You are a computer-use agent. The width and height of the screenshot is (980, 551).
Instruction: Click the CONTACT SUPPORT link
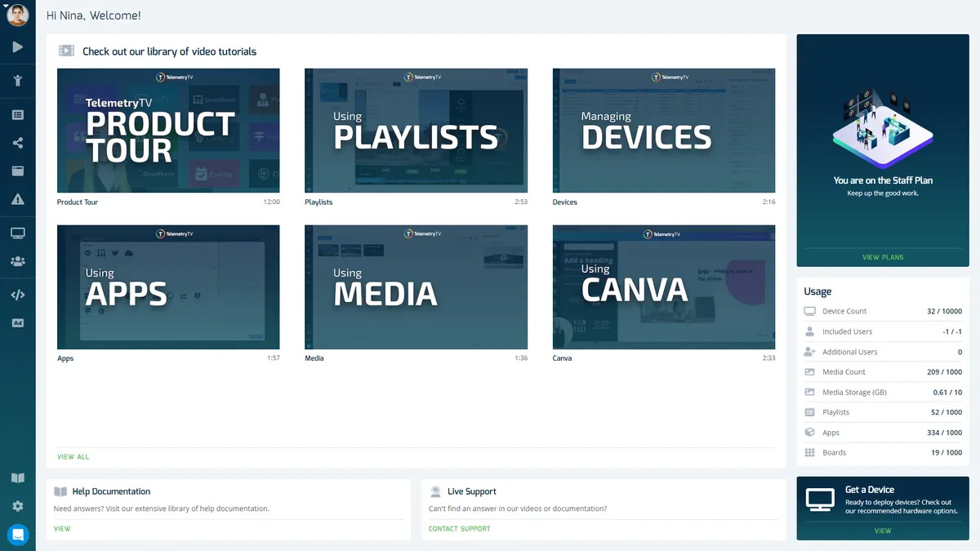pos(460,529)
